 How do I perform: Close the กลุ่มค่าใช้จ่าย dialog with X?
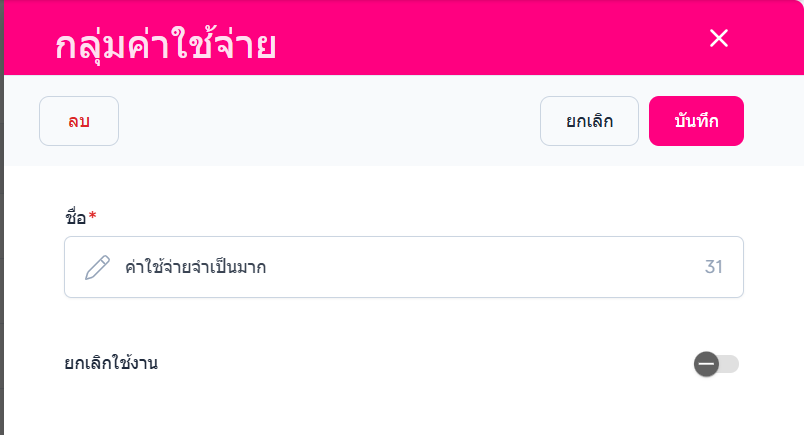(719, 38)
